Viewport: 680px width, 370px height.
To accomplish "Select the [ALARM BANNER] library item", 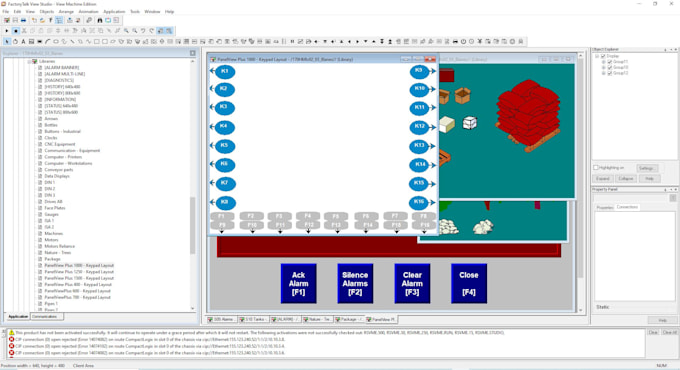I will (x=62, y=68).
